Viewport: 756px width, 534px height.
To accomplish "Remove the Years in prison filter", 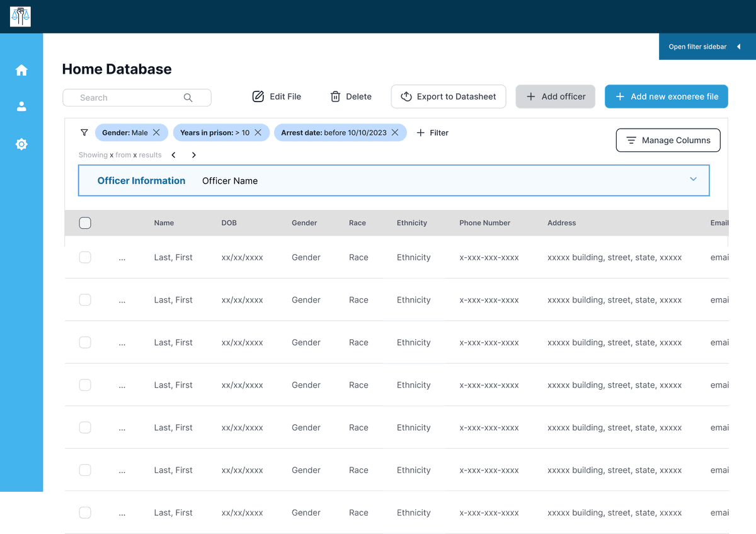I will click(258, 132).
